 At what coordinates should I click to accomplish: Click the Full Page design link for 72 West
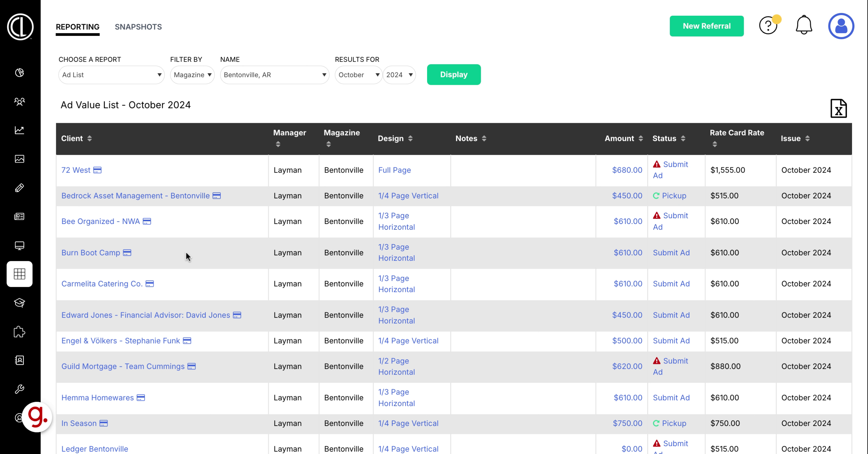[x=394, y=170]
